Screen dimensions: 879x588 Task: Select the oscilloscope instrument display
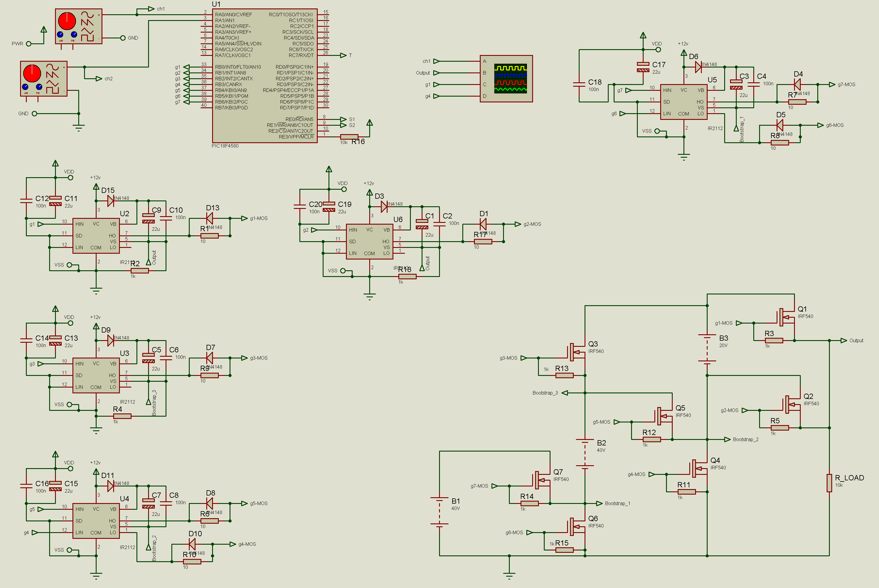[506, 79]
